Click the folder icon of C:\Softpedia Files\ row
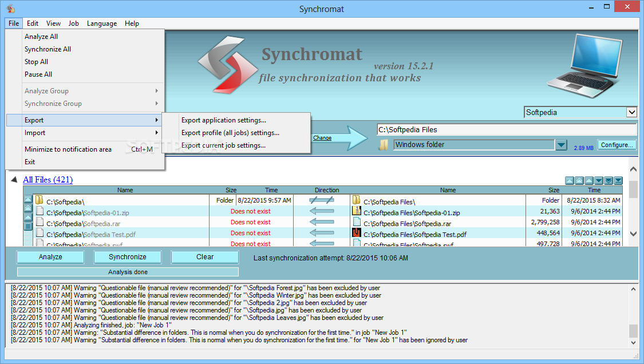Viewport: 644px width, 364px height. tap(357, 200)
